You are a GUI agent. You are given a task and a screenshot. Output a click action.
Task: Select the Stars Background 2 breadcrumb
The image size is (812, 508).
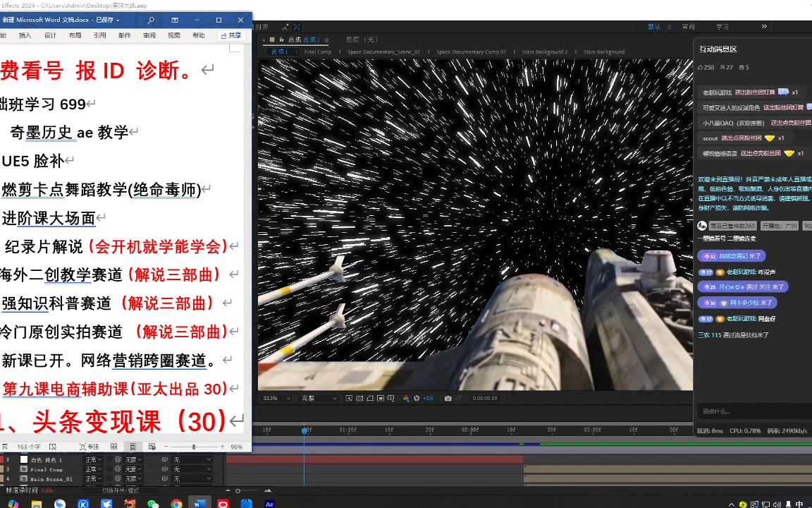coord(545,52)
